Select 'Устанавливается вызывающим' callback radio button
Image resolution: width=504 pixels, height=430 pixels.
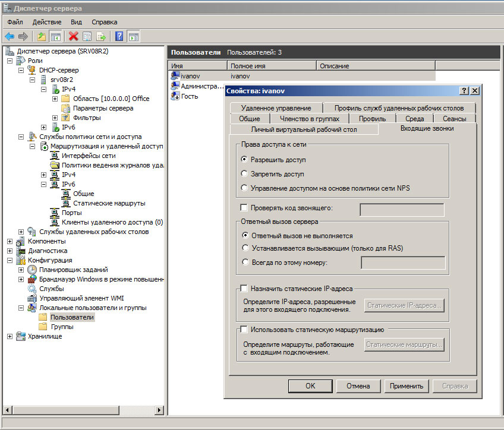(x=244, y=248)
